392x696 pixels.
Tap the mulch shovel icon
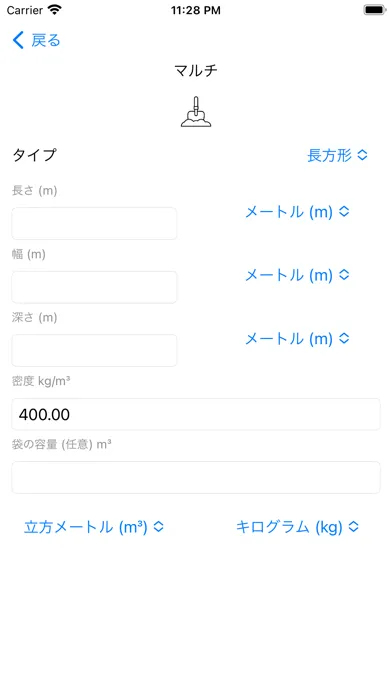coord(196,112)
